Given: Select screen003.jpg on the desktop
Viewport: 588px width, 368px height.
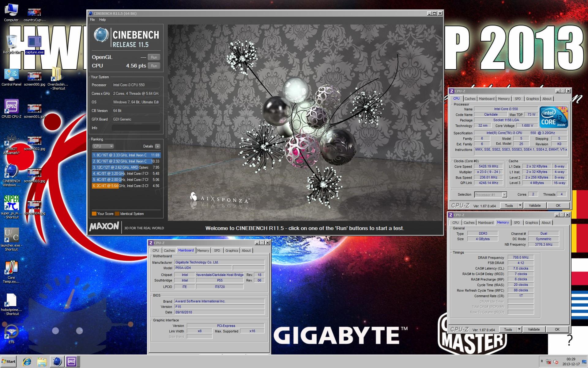Looking at the screenshot, I should 34,175.
